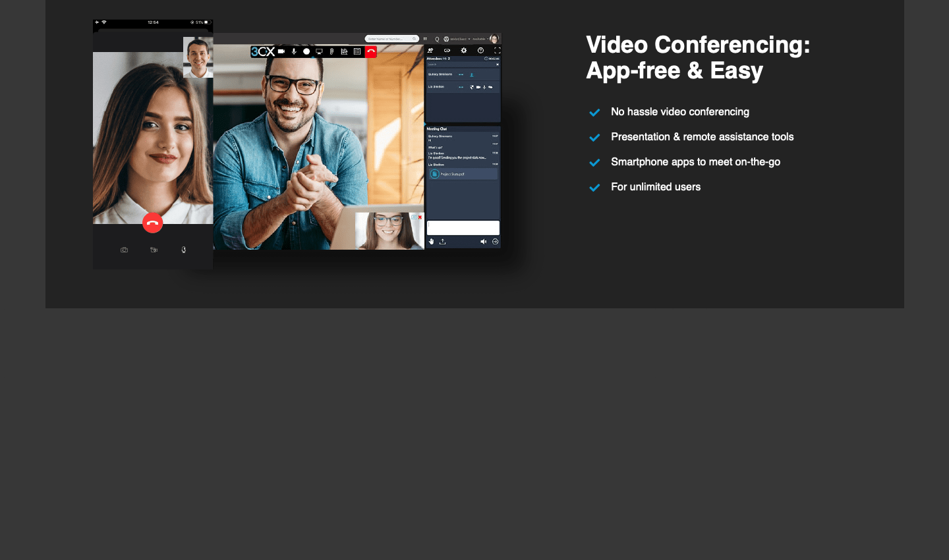Screen dimensions: 949x560
Task: Open the meeting notes list icon
Action: (x=357, y=51)
